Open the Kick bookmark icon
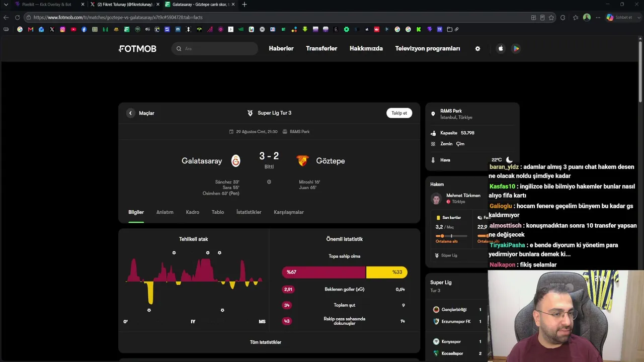 [419, 29]
